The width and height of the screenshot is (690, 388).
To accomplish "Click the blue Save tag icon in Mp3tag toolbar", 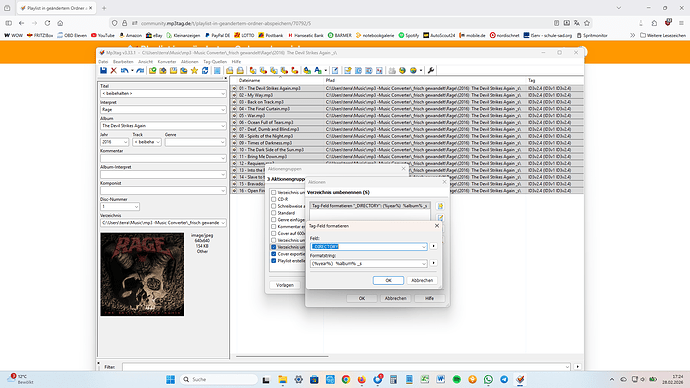I will (103, 70).
